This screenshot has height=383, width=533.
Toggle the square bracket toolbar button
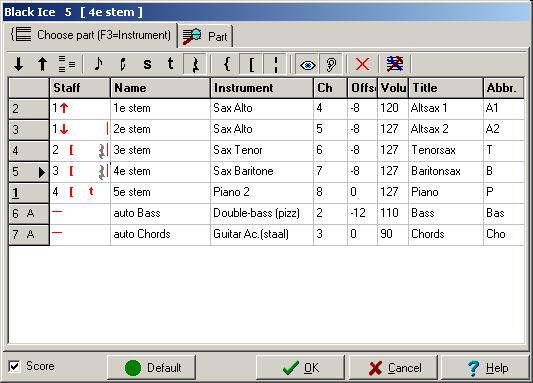pyautogui.click(x=252, y=64)
